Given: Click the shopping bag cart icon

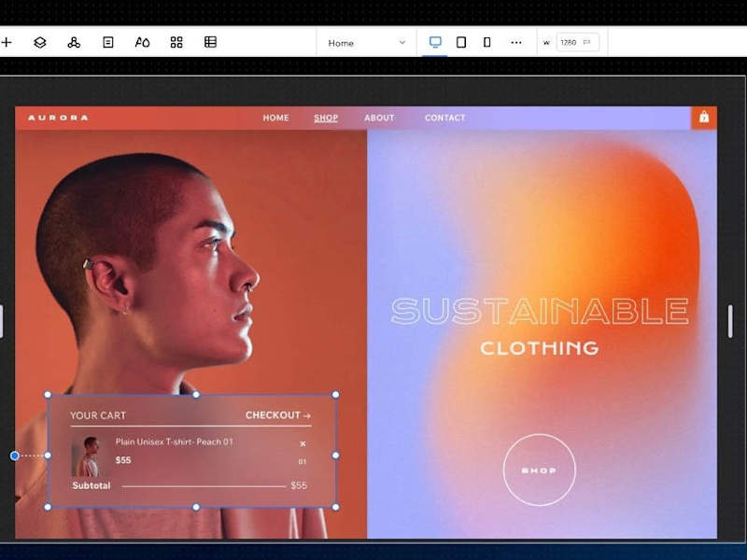Looking at the screenshot, I should click(x=704, y=118).
